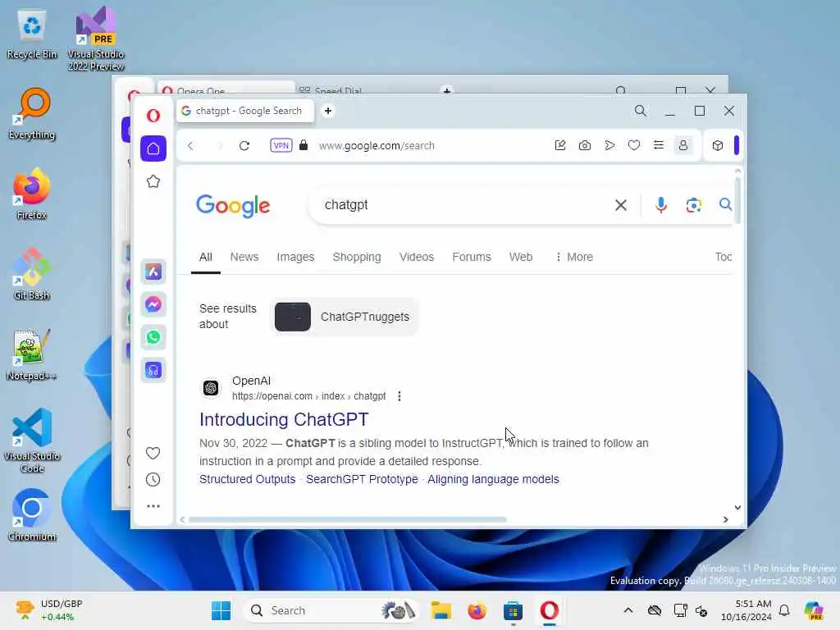Switch to the Shopping results tab

(357, 257)
